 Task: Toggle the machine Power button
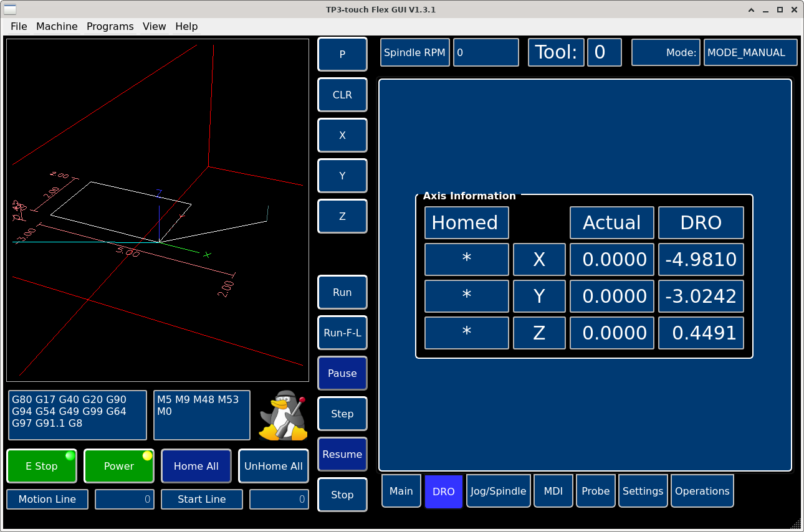[119, 466]
